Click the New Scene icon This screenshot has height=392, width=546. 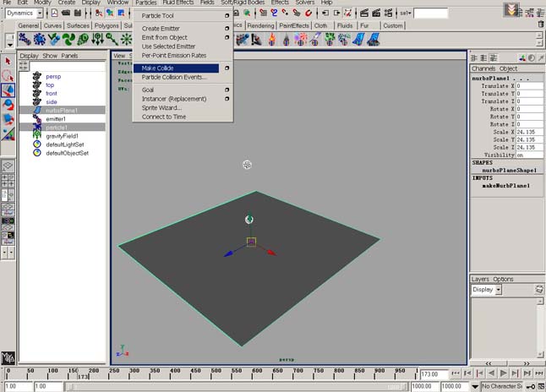pos(55,14)
